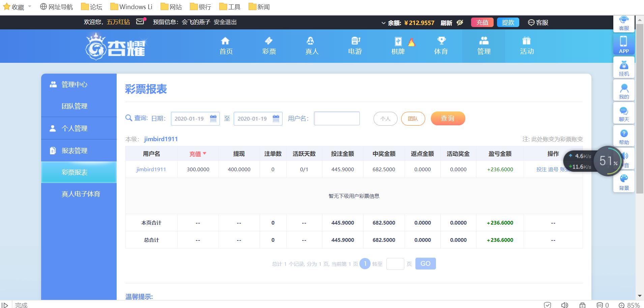Expand the balance dropdown arrow
Screen dimensions: 644x308
pyautogui.click(x=383, y=23)
